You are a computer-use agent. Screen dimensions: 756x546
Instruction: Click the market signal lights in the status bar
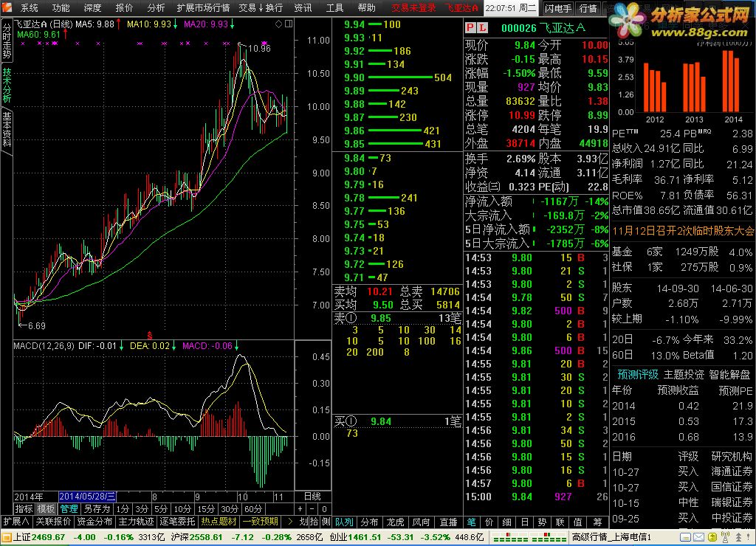(529, 537)
